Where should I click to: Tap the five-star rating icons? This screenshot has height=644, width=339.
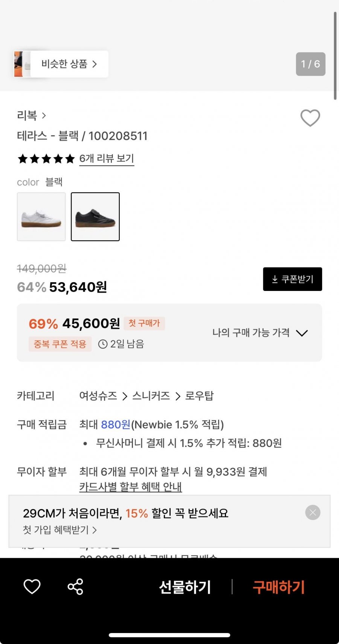[x=46, y=159]
